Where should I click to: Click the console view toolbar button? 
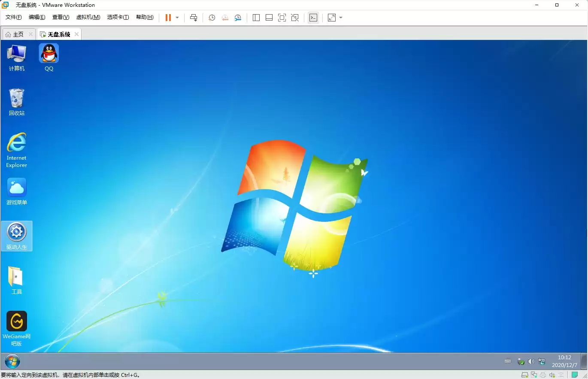[x=313, y=18]
